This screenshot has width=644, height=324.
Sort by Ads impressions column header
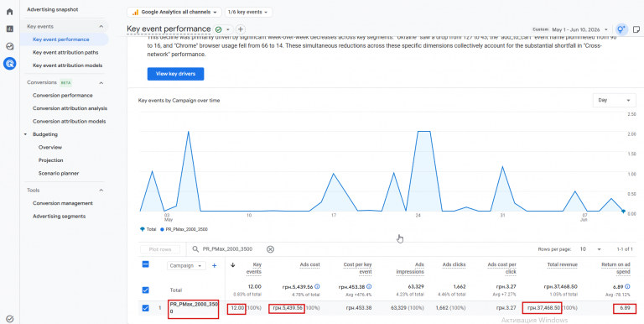pos(410,268)
